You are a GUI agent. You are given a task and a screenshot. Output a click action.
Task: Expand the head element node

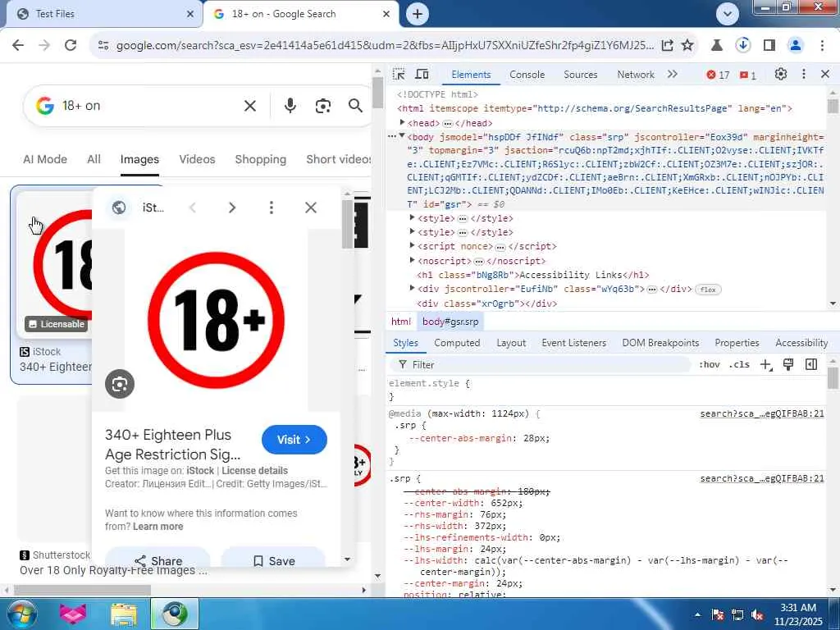402,123
